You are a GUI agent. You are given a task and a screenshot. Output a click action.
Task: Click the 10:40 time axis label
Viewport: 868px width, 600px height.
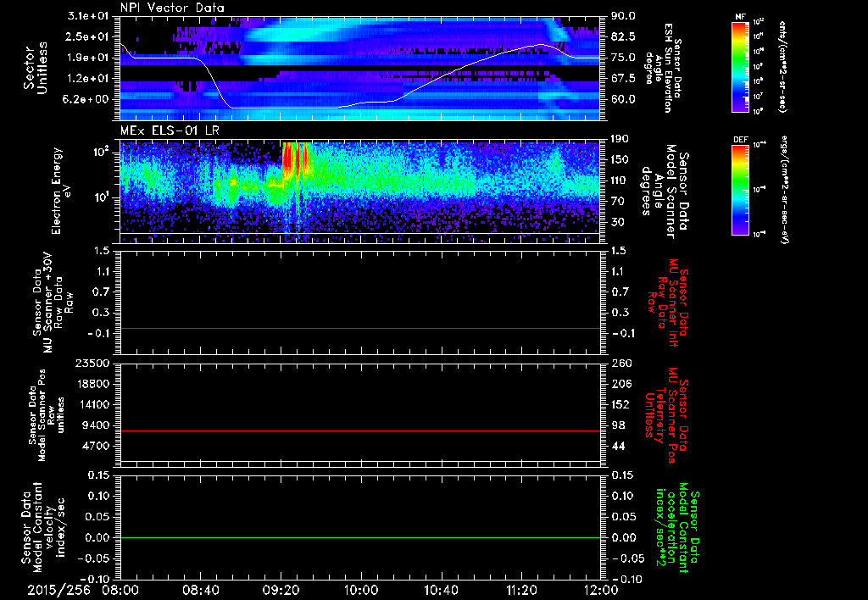pyautogui.click(x=441, y=591)
